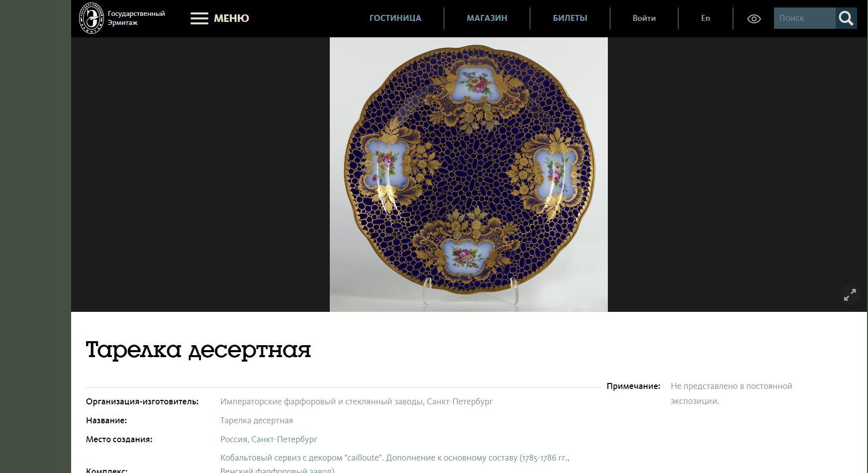This screenshot has width=868, height=473.
Task: Expand the plate image to fullscreen
Action: coord(850,295)
